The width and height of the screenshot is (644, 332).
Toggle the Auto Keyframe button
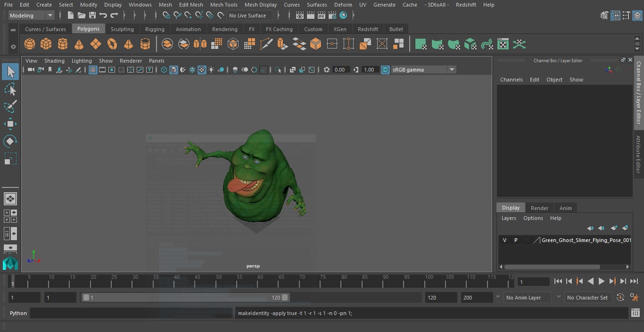[620, 298]
